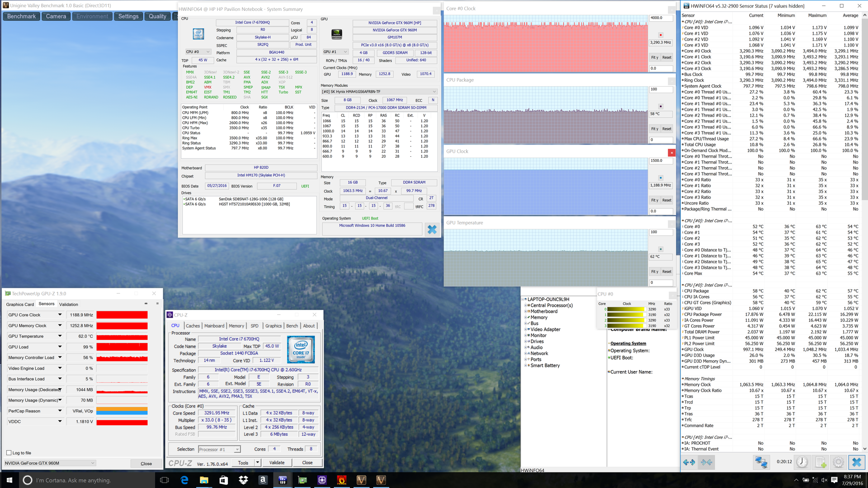Image resolution: width=868 pixels, height=488 pixels.
Task: Expand the CPU-Z Tools dropdown arrow
Action: tap(257, 463)
